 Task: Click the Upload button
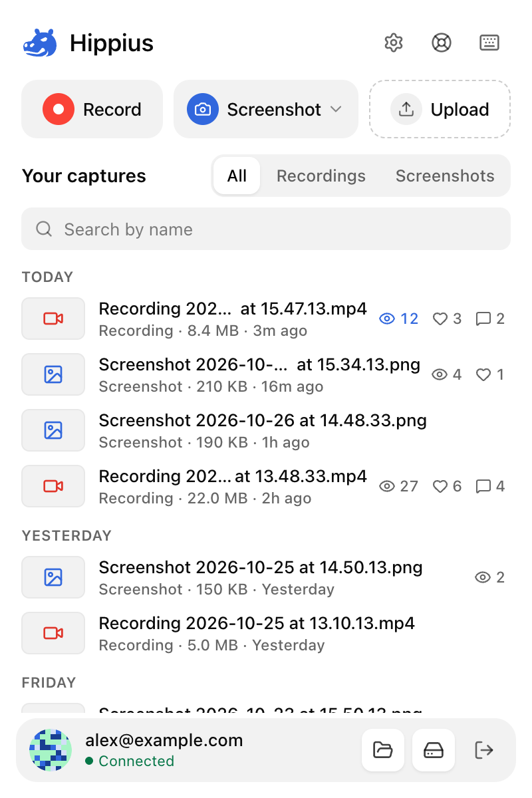440,109
